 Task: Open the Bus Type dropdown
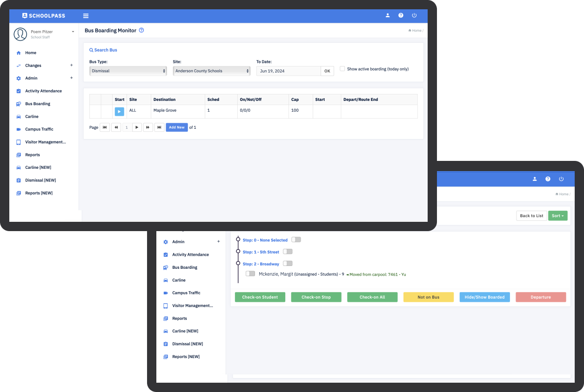[128, 71]
